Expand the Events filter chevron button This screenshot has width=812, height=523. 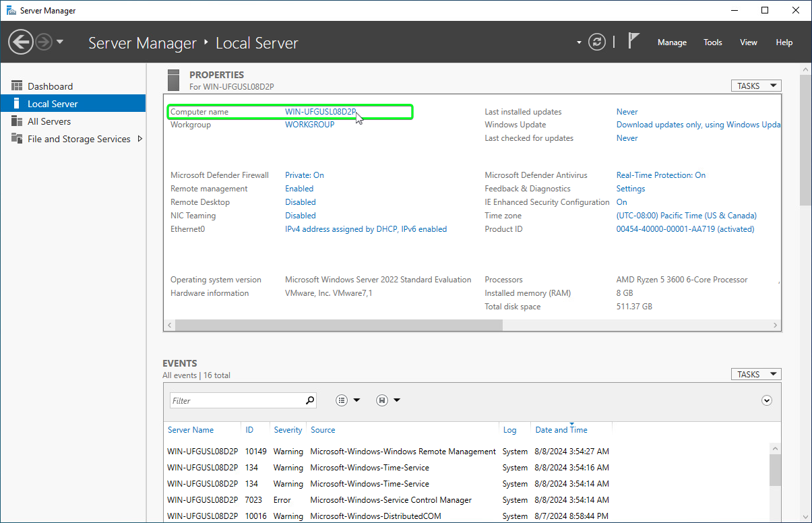tap(767, 400)
